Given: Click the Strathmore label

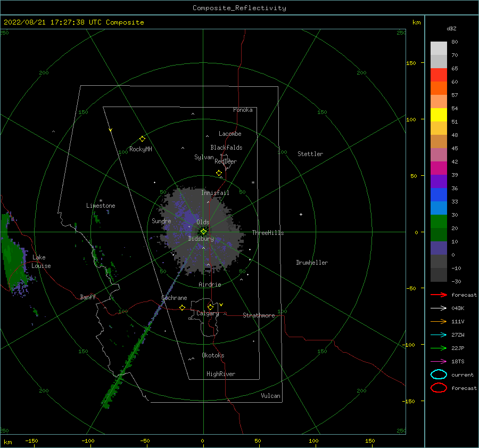Looking at the screenshot, I should 259,315.
